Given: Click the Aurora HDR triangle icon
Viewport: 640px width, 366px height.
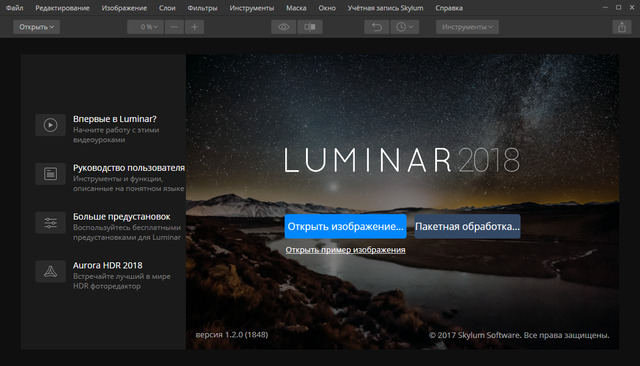Looking at the screenshot, I should point(51,272).
